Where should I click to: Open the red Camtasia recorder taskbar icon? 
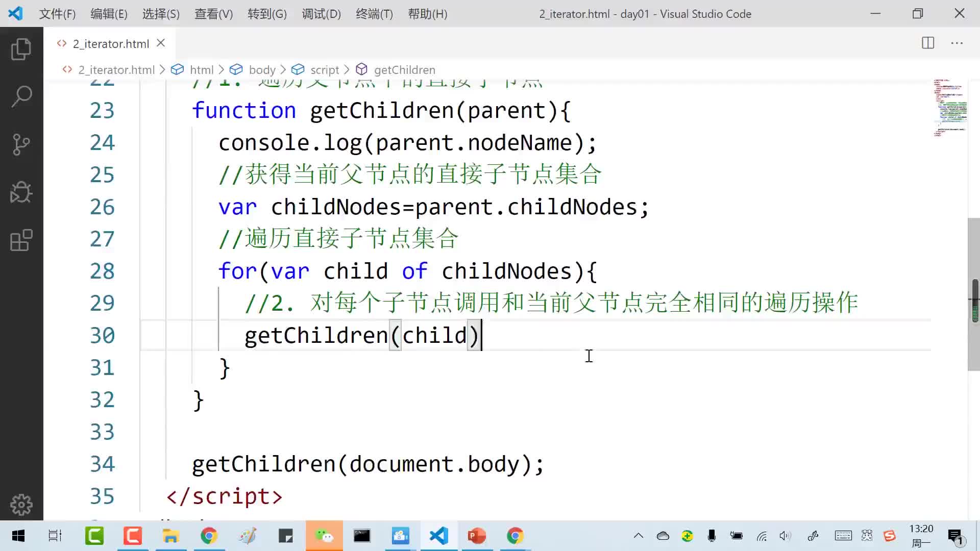[x=133, y=536]
